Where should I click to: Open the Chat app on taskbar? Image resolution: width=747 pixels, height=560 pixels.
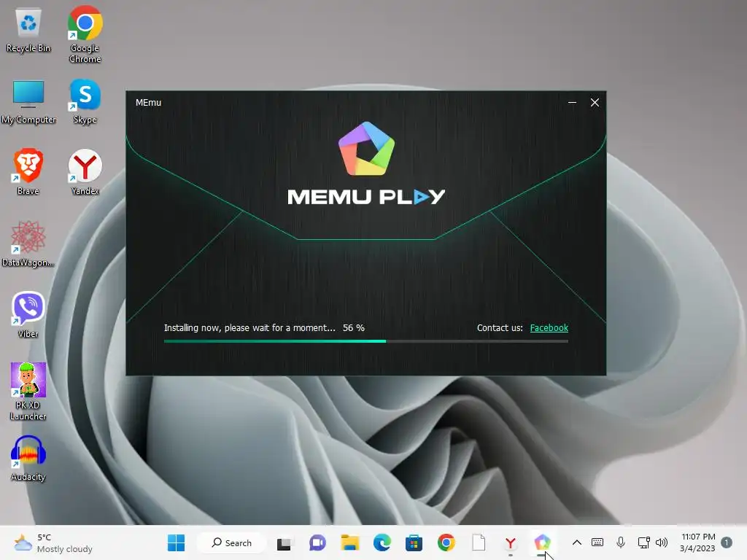coord(317,542)
